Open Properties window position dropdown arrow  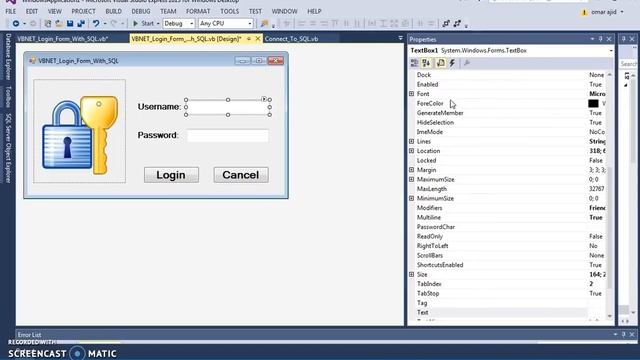tap(592, 39)
